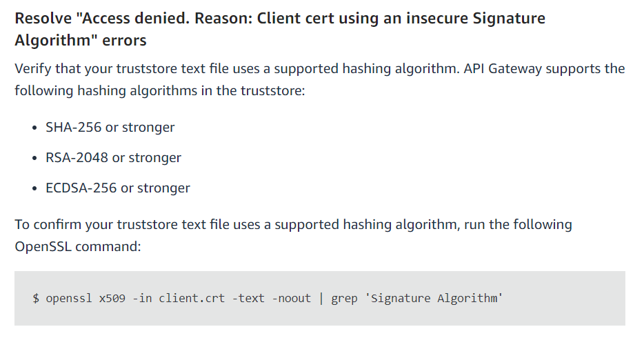Viewport: 644px width, 338px height.
Task: Click "x509" in the code block
Action: [112, 299]
